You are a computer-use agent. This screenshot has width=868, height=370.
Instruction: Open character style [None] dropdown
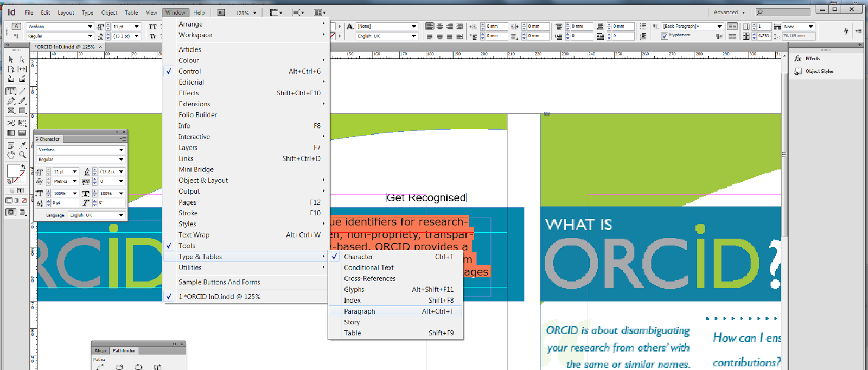pos(414,26)
